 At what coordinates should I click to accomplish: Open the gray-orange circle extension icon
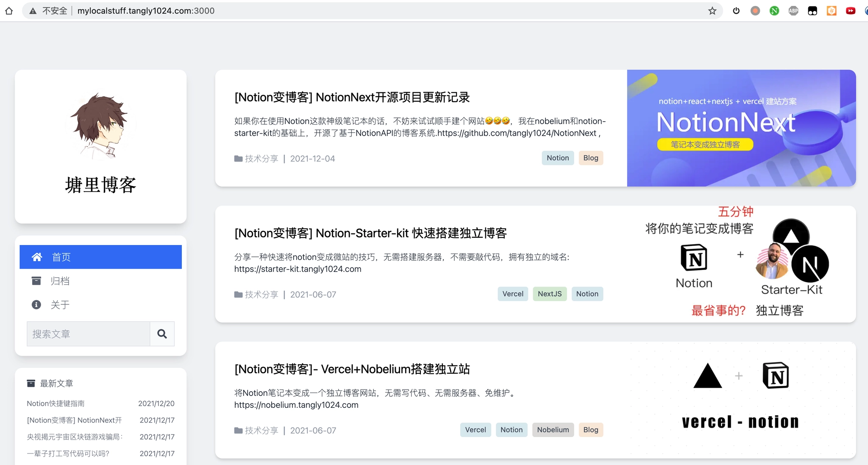pyautogui.click(x=755, y=11)
